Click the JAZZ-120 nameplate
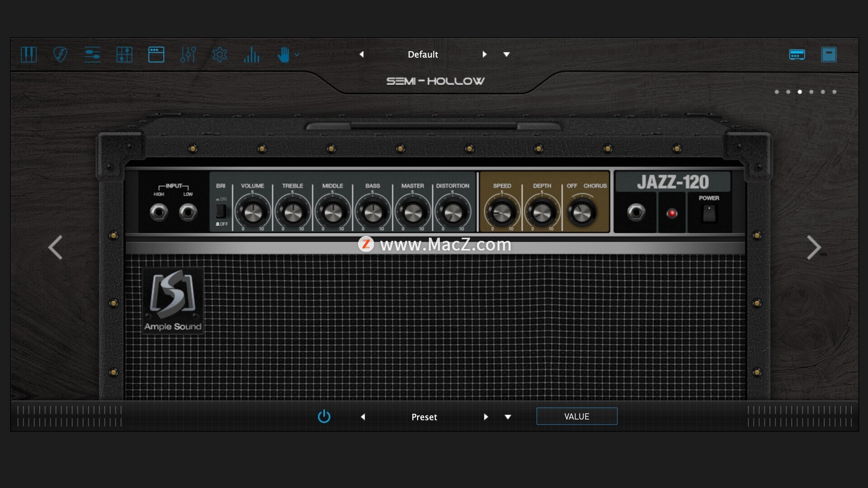The image size is (868, 488). coord(673,182)
